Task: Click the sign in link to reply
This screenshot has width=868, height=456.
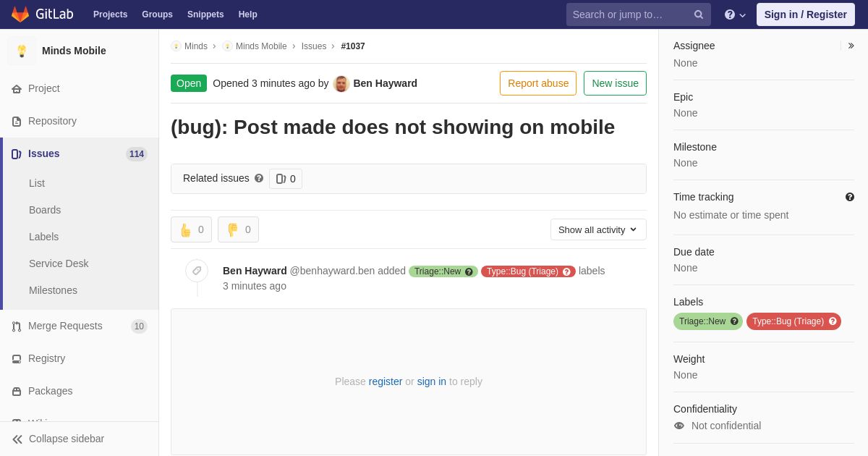Action: [x=432, y=381]
